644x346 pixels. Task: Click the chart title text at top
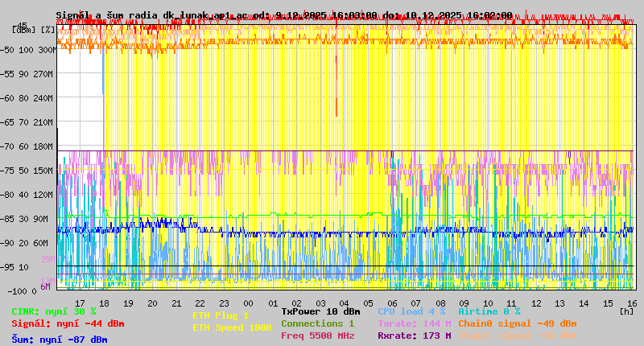(283, 15)
